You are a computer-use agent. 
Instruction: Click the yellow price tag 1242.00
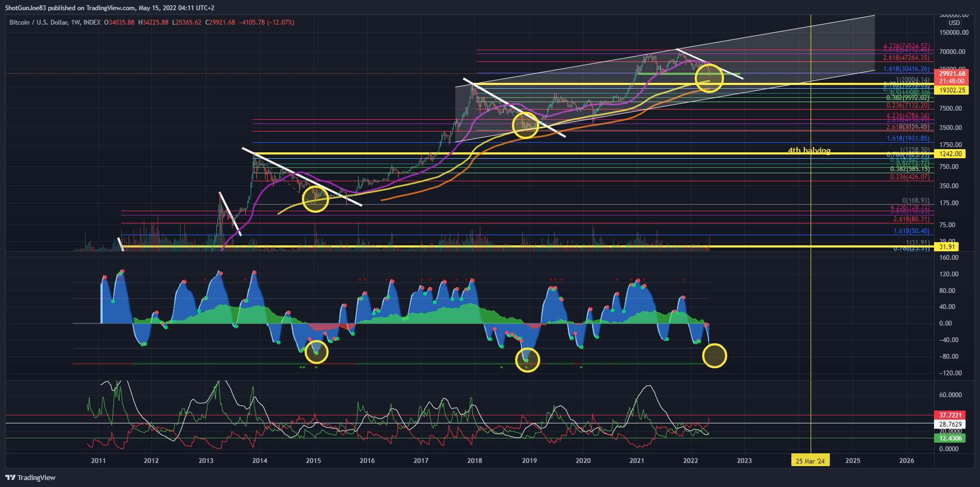(x=951, y=154)
